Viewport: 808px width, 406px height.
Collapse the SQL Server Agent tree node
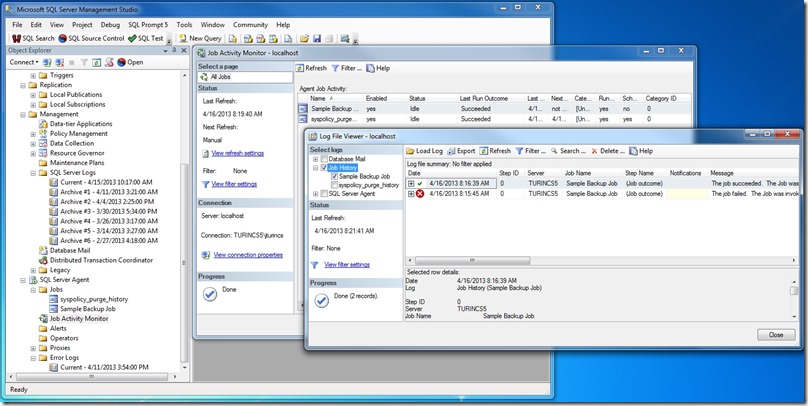click(23, 280)
